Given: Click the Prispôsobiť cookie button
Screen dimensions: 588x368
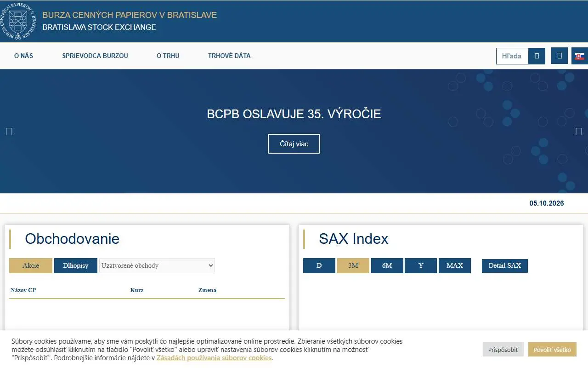Looking at the screenshot, I should tap(503, 350).
